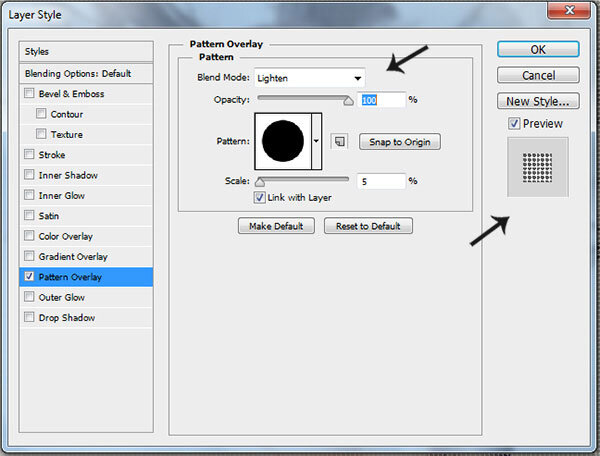600x456 pixels.
Task: Enable the Bevel & Emboss checkbox
Action: tap(29, 93)
